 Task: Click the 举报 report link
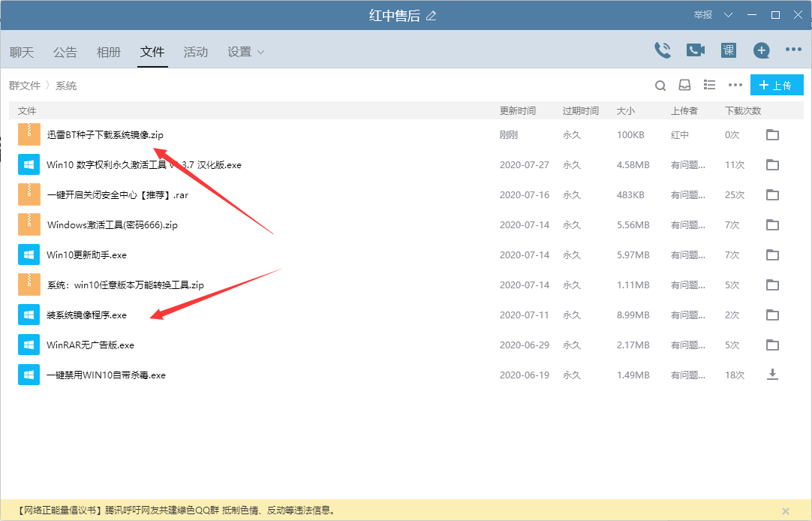tap(703, 15)
